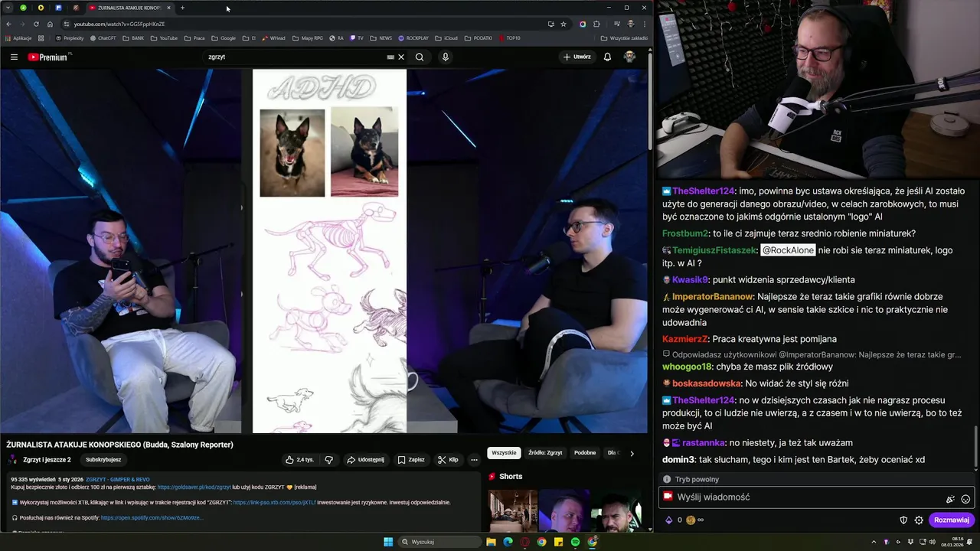Image resolution: width=980 pixels, height=551 pixels.
Task: Click the YouTube search field containing 'zgrzyt'
Action: pos(295,57)
